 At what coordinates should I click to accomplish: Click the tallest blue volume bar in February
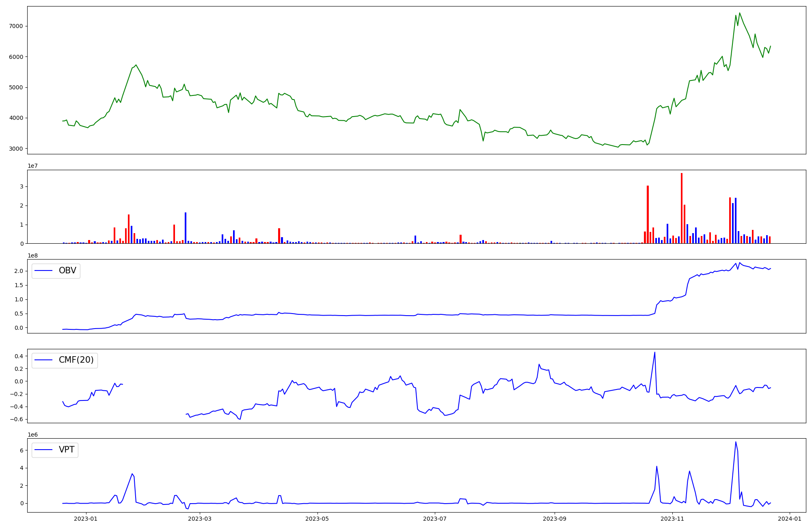click(186, 227)
